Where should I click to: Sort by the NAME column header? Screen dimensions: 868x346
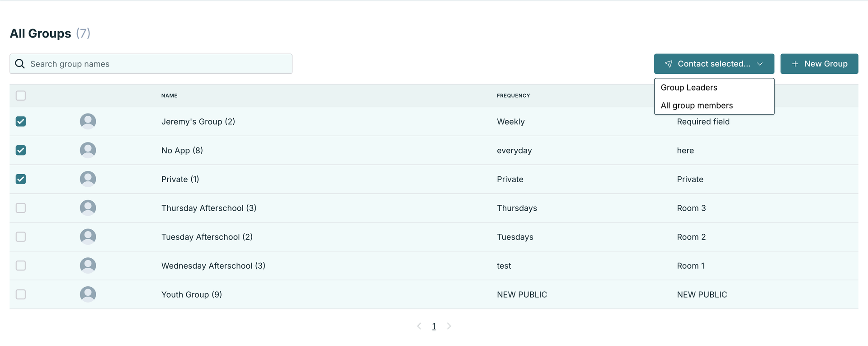pos(170,95)
